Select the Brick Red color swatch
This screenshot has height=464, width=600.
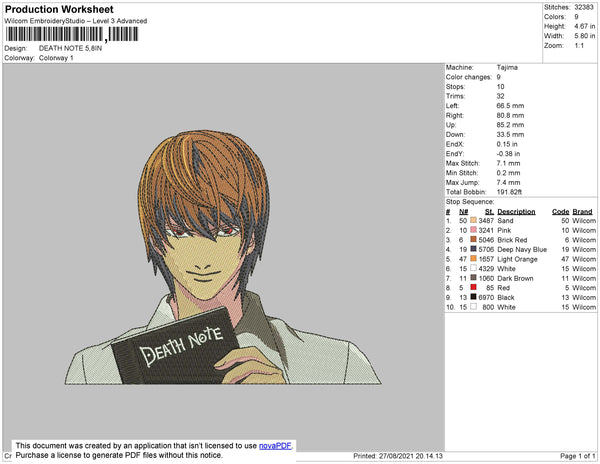pyautogui.click(x=473, y=239)
